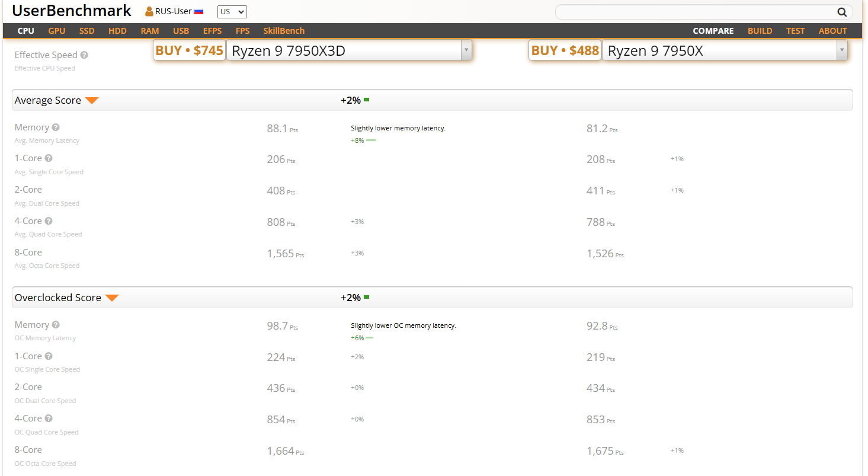Go to the SkillBench menu item
The height and width of the screenshot is (476, 868).
[284, 31]
